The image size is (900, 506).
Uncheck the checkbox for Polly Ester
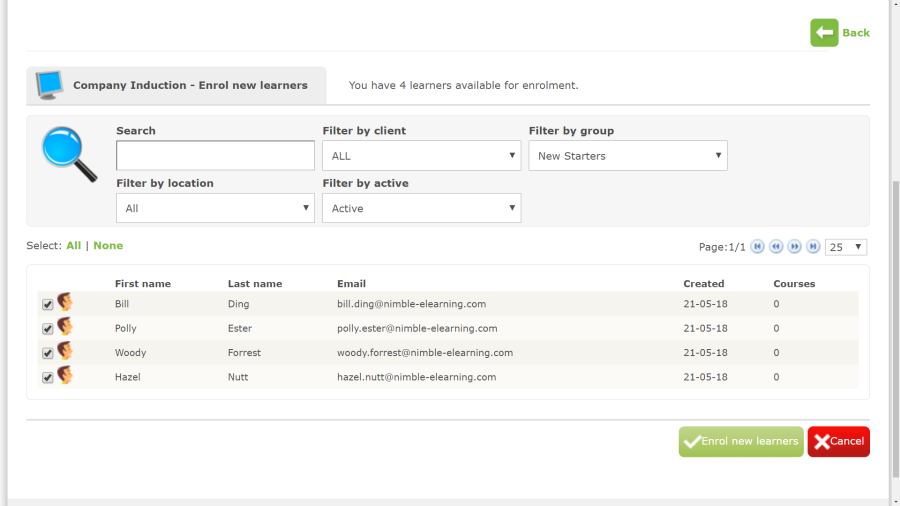(47, 329)
